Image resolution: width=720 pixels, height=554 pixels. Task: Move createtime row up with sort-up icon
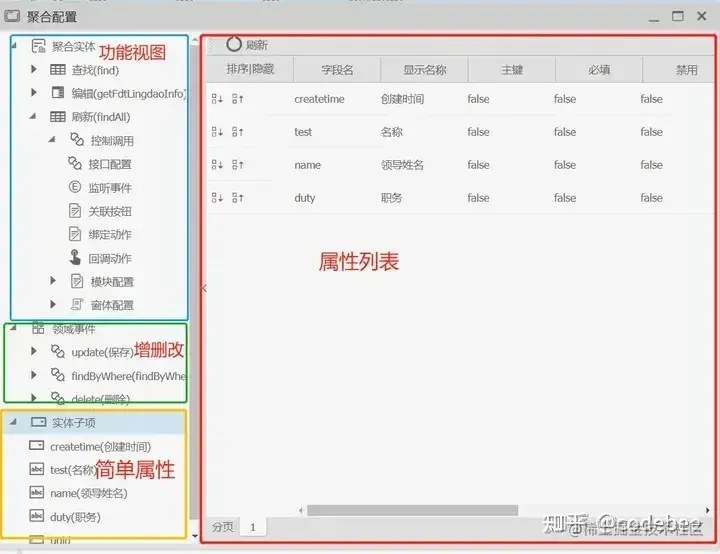pyautogui.click(x=238, y=99)
